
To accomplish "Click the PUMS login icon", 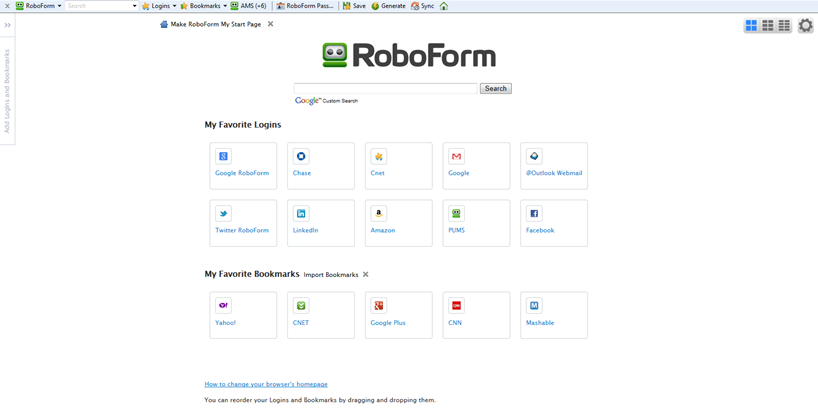I will point(456,213).
